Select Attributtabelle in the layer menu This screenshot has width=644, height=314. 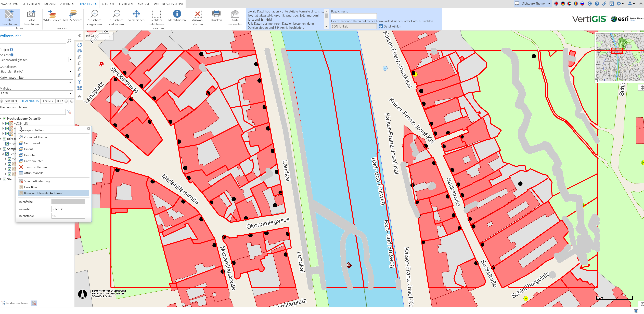[33, 173]
